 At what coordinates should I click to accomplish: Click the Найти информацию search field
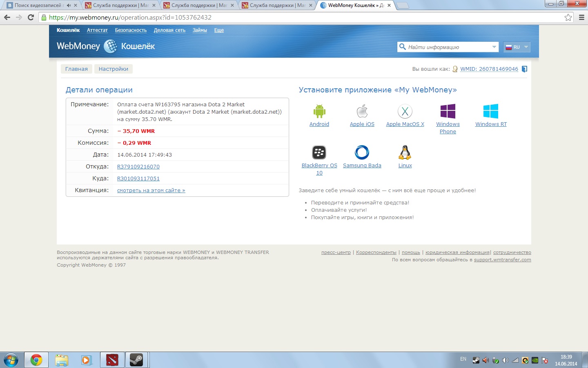[448, 47]
